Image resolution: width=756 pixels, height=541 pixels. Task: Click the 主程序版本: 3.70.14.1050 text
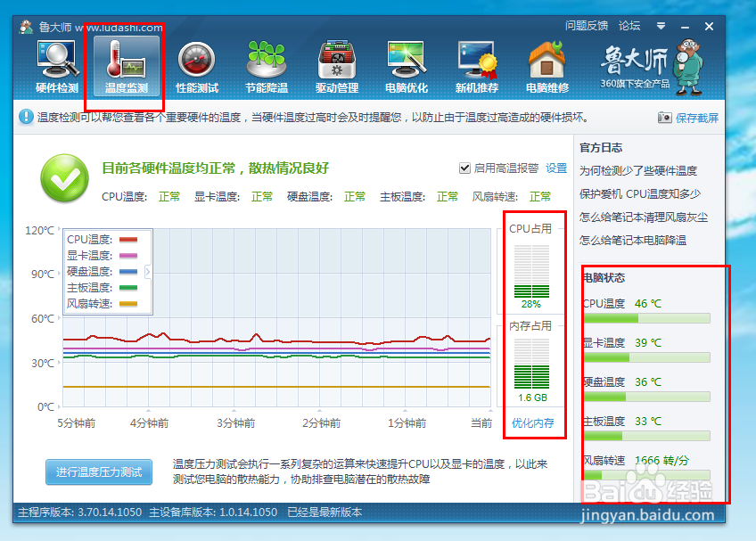80,512
